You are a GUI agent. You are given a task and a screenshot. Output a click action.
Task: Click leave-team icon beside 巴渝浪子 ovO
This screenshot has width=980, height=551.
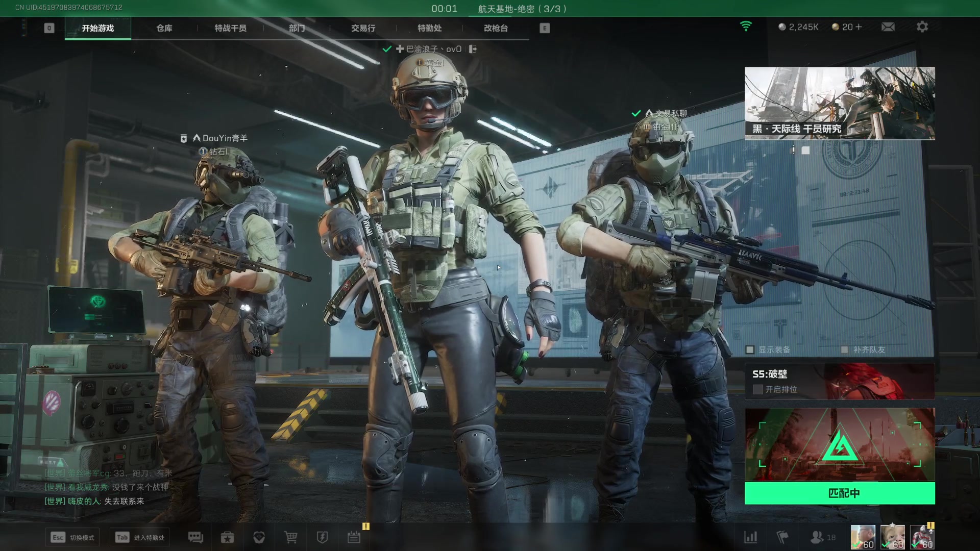point(473,49)
